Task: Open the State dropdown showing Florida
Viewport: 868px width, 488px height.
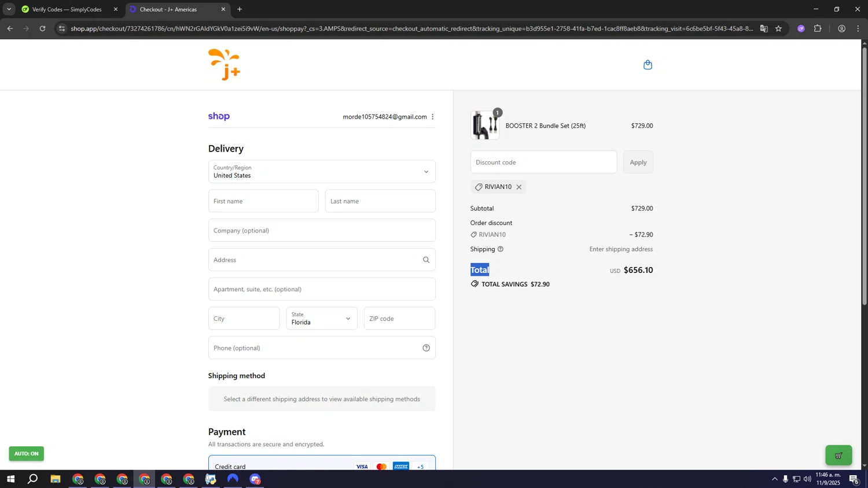Action: 322,319
